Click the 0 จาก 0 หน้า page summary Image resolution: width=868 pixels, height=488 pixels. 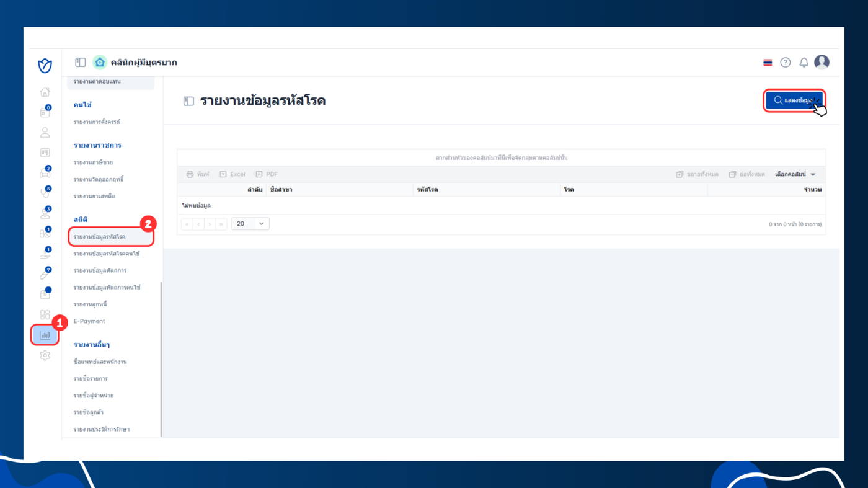[795, 224]
